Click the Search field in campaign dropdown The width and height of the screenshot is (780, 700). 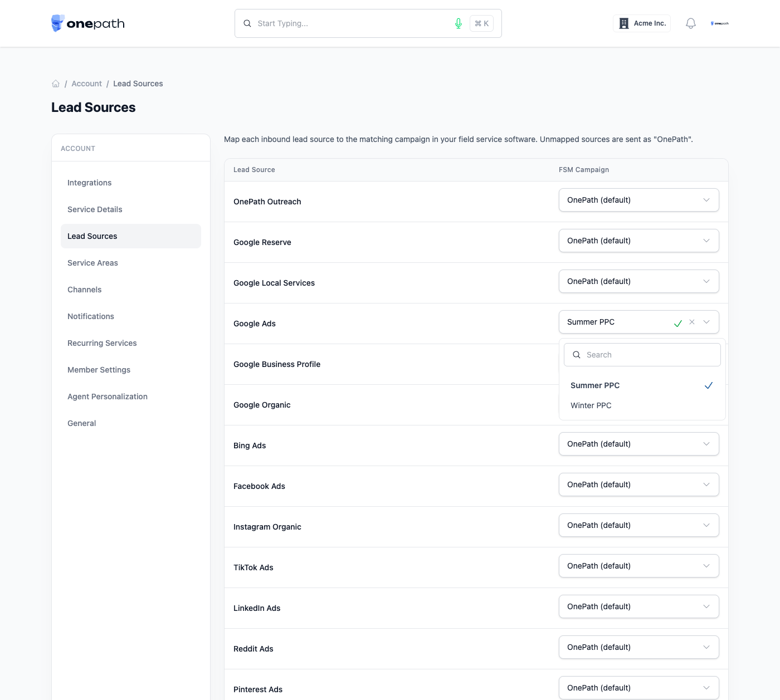(x=642, y=355)
